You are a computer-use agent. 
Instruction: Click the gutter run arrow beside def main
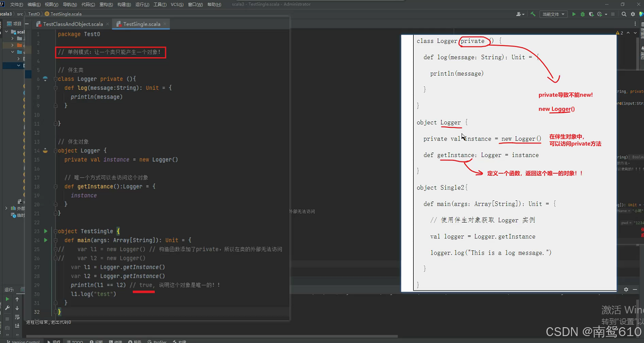tap(46, 240)
